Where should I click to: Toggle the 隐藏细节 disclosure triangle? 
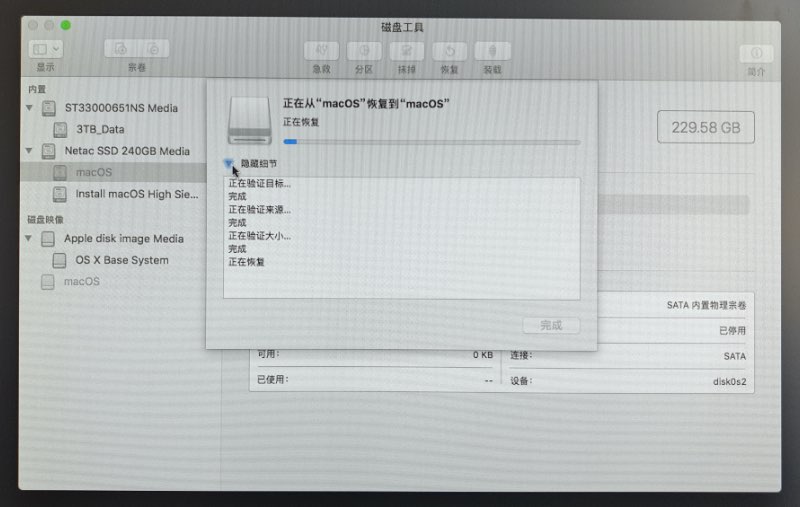point(228,163)
